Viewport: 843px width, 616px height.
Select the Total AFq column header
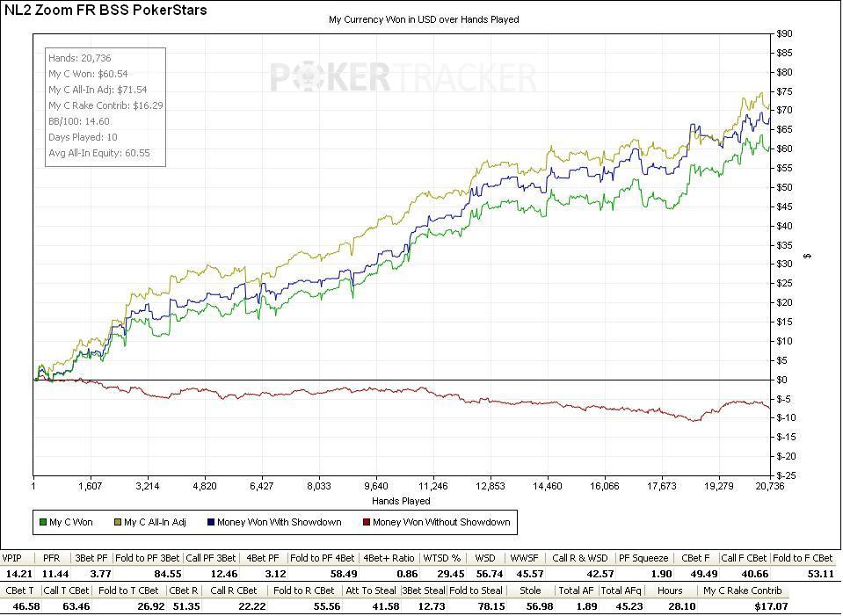click(621, 591)
